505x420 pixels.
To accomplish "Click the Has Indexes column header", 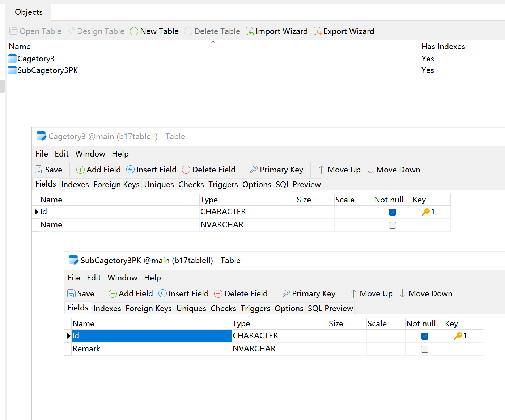I will 461,46.
